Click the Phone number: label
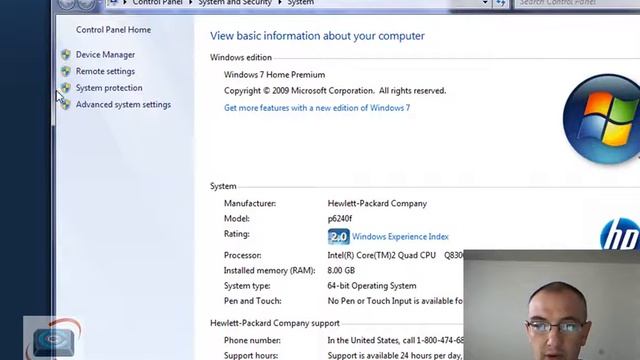 pyautogui.click(x=252, y=340)
